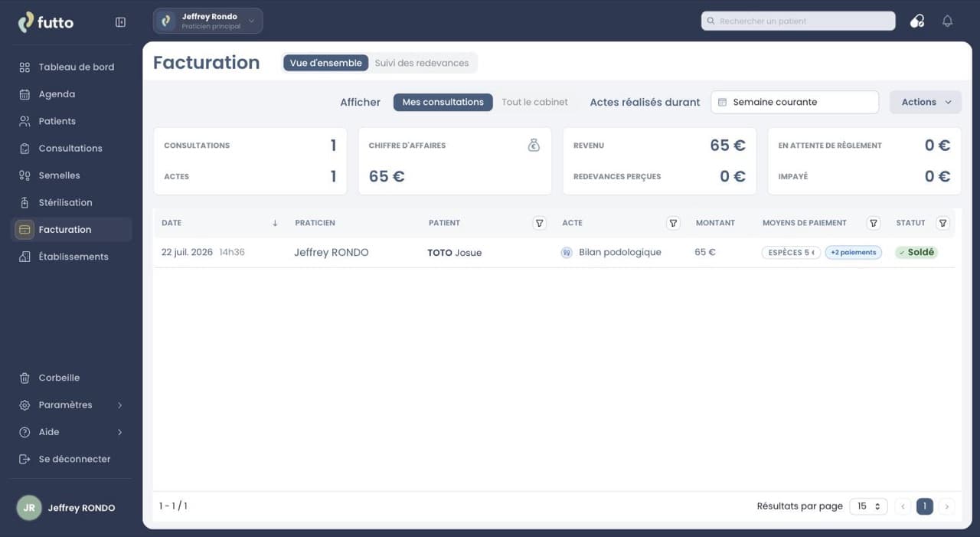Click the Agenda calendar icon
The width and height of the screenshot is (980, 537).
pos(24,94)
